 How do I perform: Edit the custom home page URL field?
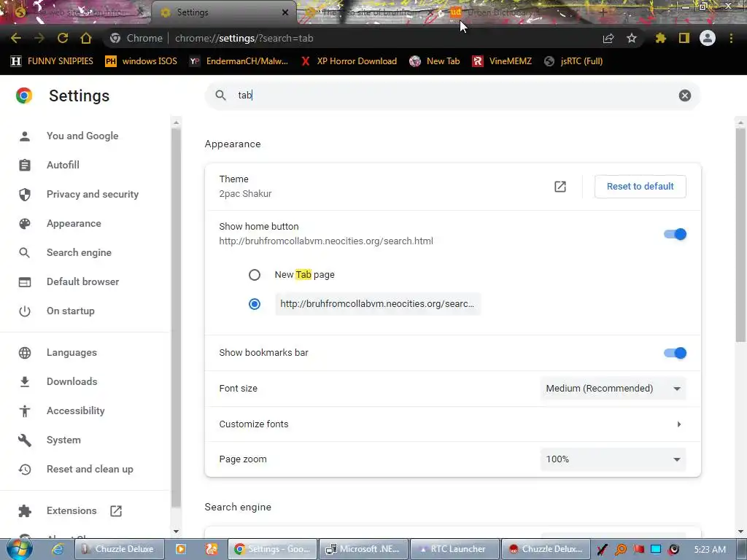[378, 304]
